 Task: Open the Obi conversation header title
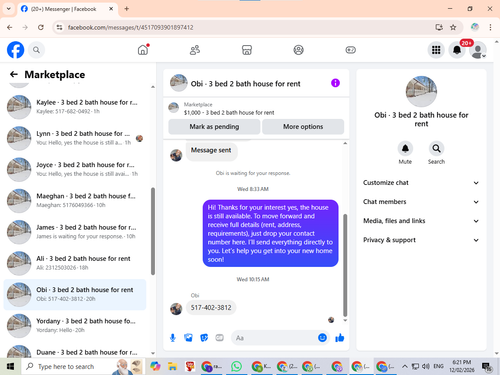[x=245, y=84]
